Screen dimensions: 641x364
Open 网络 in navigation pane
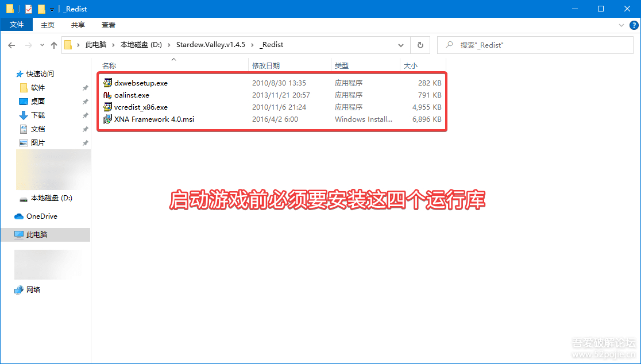tap(33, 289)
